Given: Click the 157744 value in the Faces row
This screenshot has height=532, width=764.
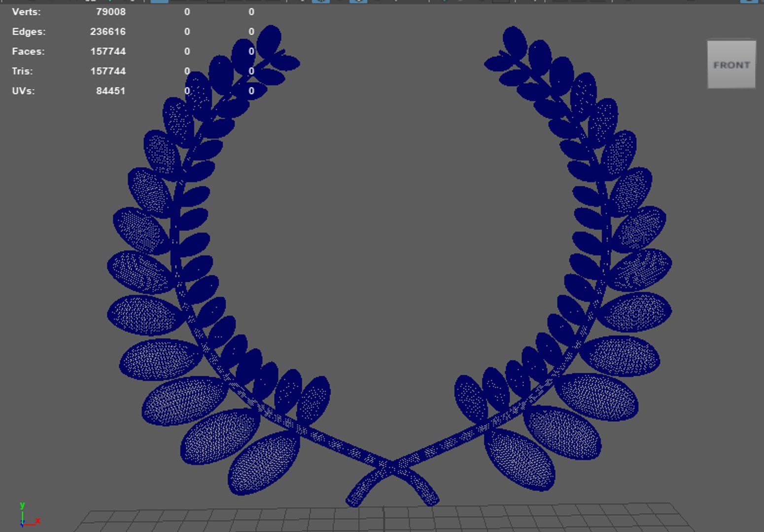Looking at the screenshot, I should point(107,51).
